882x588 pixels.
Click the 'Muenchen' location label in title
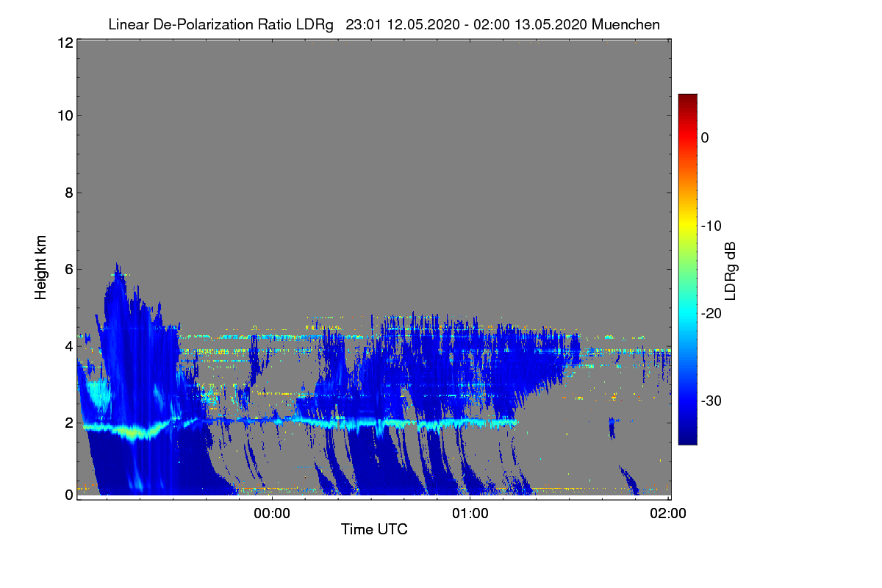click(625, 24)
